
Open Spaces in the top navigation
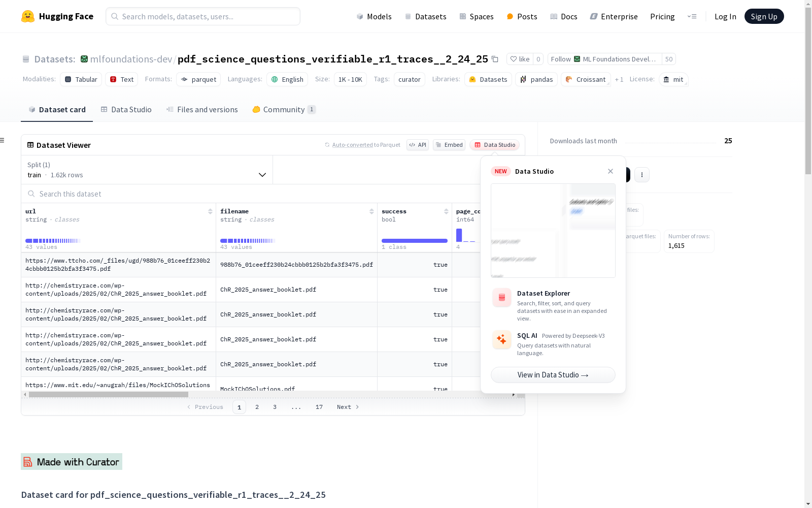click(x=476, y=16)
